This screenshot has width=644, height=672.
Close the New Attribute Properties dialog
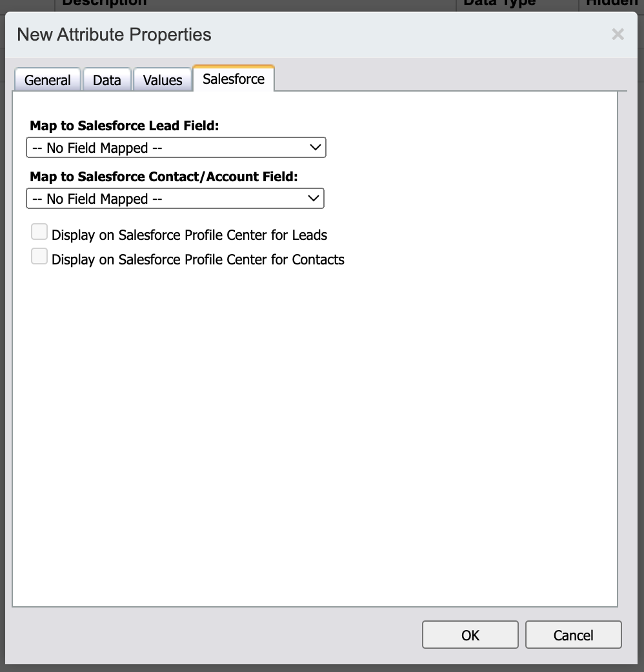point(618,35)
